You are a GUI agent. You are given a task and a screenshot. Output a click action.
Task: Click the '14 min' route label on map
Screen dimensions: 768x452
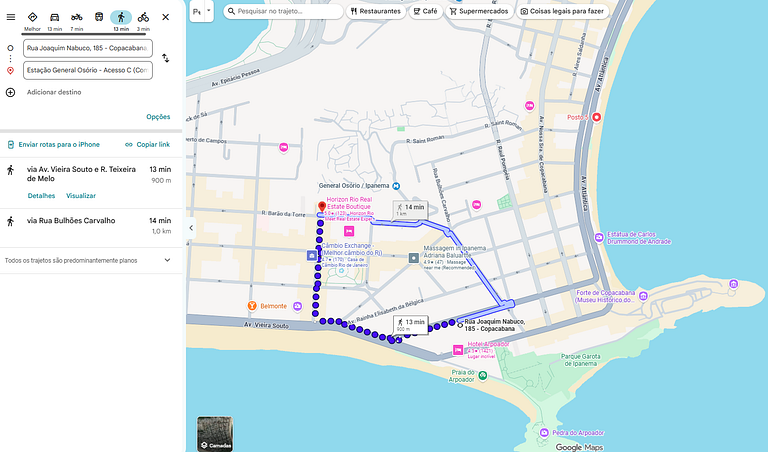[x=410, y=210]
